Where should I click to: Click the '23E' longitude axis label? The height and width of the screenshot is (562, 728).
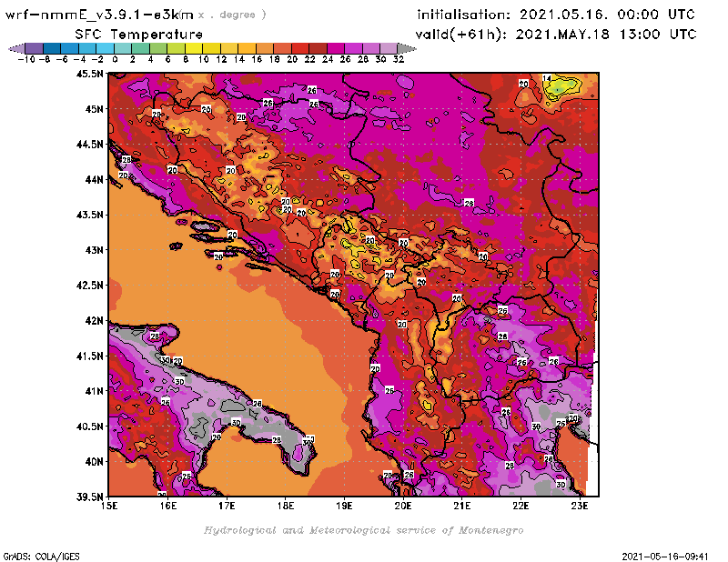580,506
